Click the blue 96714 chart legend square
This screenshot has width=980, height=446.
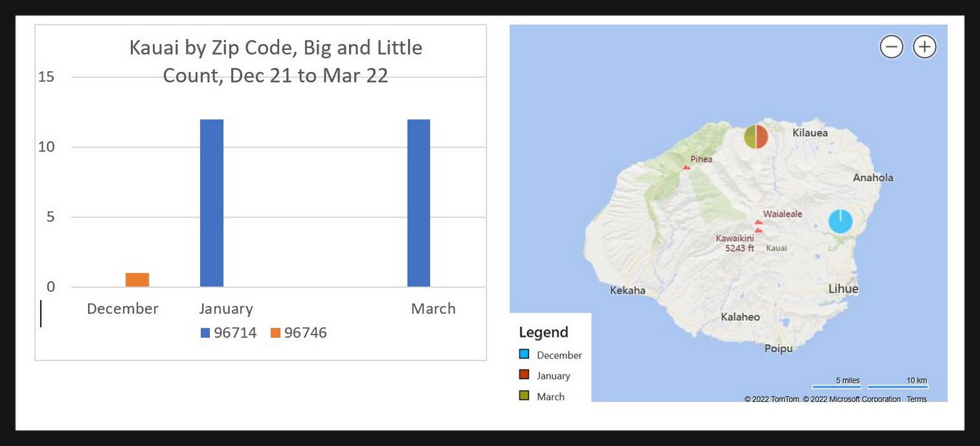point(205,333)
